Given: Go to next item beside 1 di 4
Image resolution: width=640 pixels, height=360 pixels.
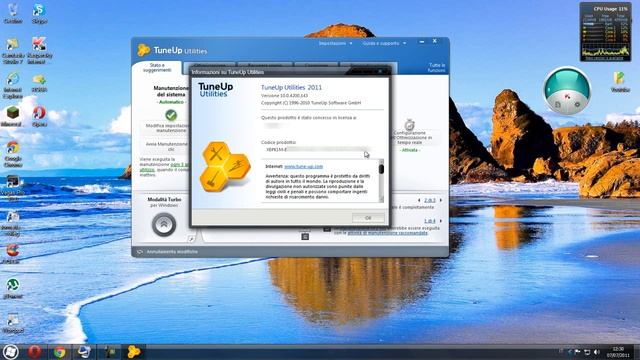Looking at the screenshot, I should coord(441,221).
